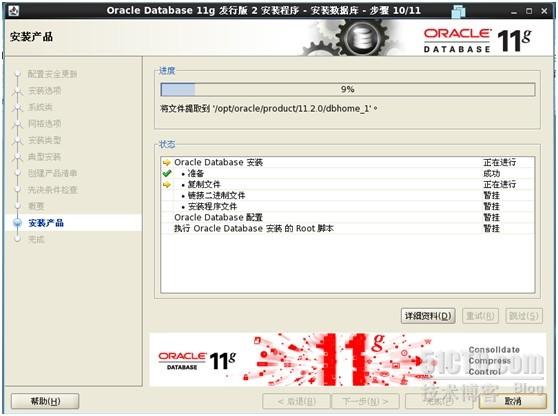Click the green checkmark beside 准备
The width and height of the screenshot is (558, 416).
tap(167, 173)
